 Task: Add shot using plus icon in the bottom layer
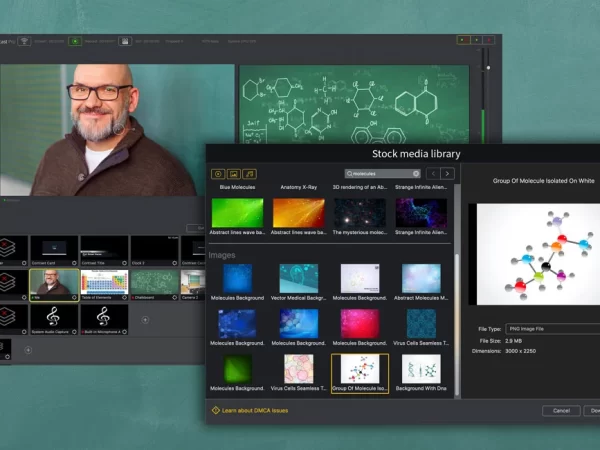tap(28, 350)
